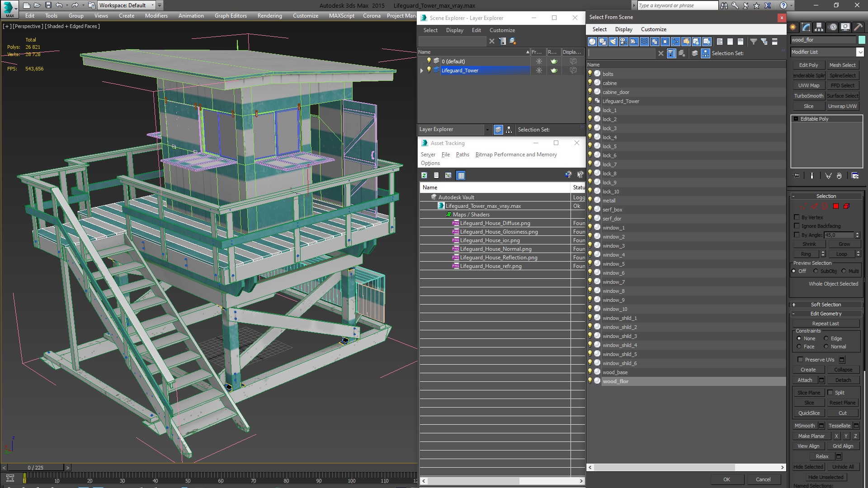
Task: Collapse the Selection rollout
Action: pyautogui.click(x=826, y=196)
